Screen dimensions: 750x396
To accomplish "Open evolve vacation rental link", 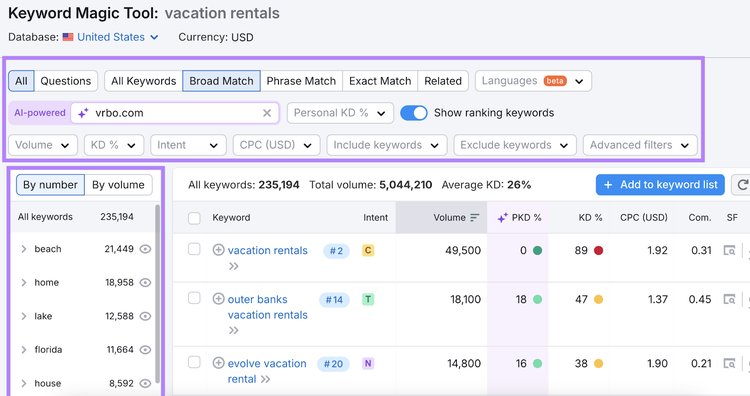I will click(267, 371).
